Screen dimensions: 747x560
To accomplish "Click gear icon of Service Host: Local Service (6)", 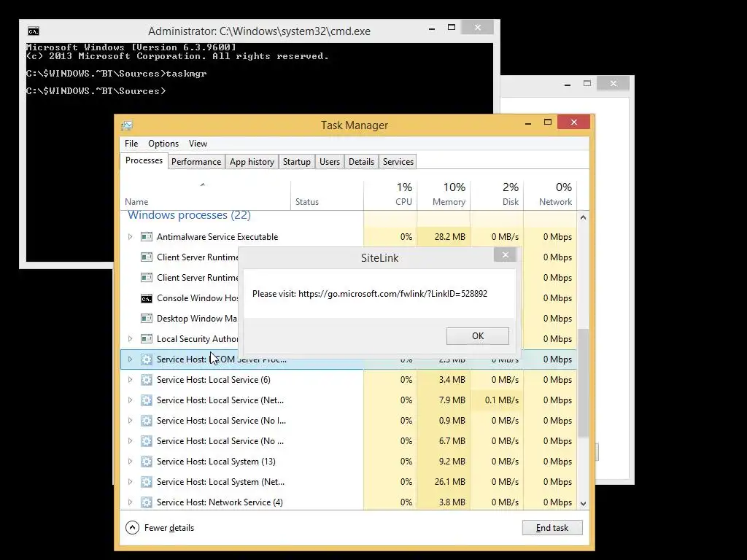I will pos(147,380).
